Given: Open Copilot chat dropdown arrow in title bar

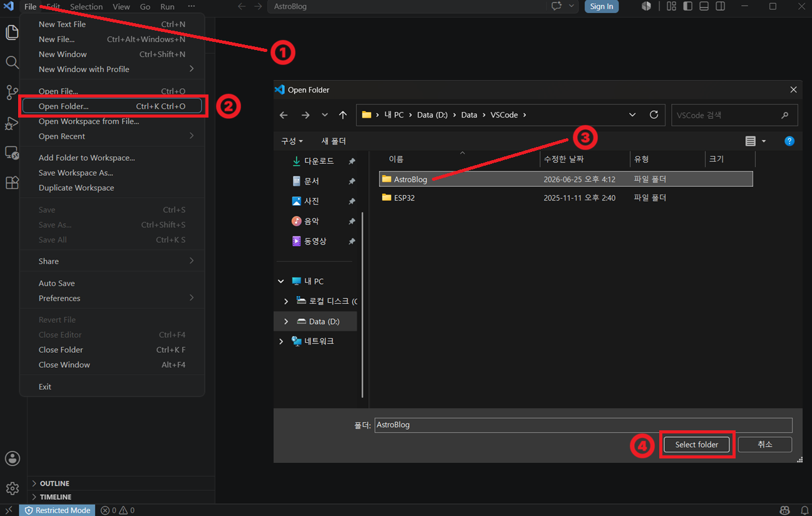Looking at the screenshot, I should click(x=571, y=6).
